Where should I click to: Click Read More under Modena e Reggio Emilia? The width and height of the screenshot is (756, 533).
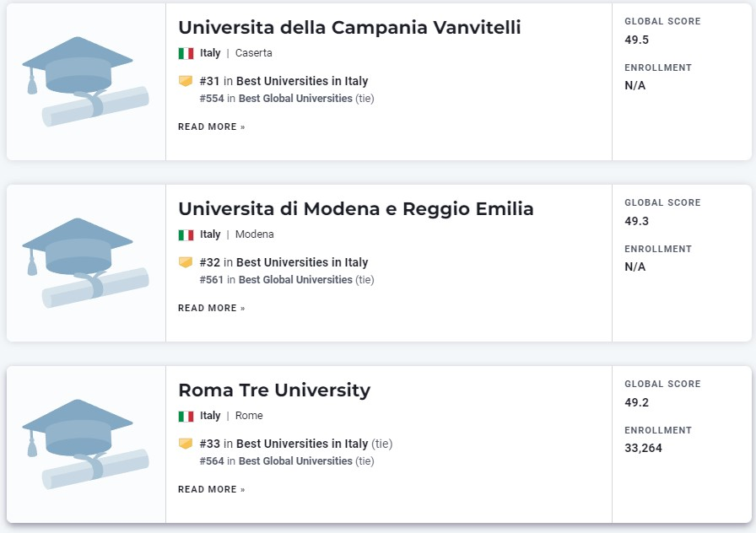click(x=212, y=308)
